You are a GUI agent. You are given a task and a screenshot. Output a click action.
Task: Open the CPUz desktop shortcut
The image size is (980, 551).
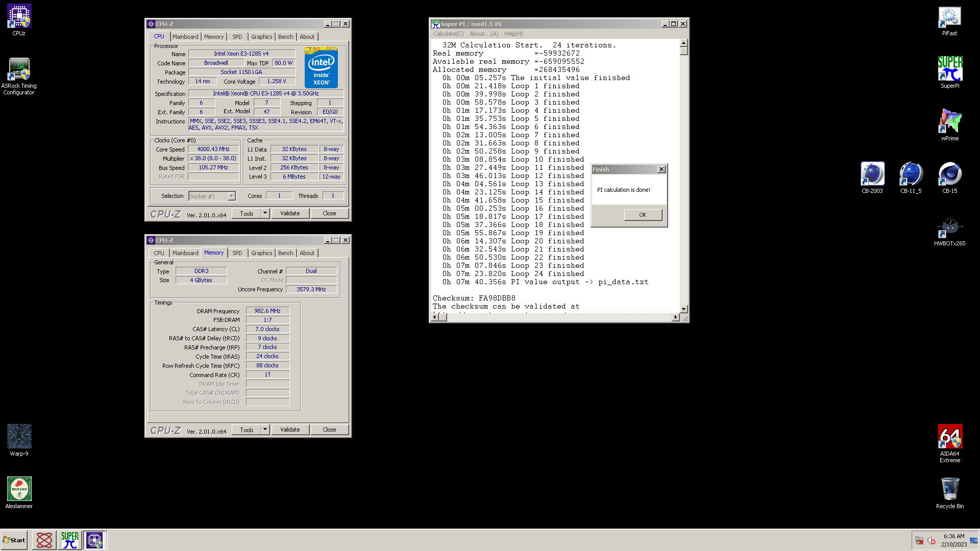[x=19, y=20]
